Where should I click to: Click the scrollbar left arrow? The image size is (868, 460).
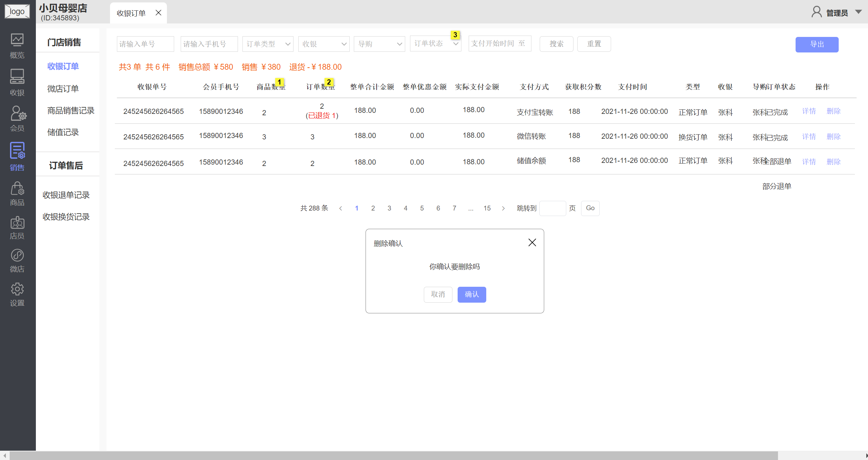4,456
